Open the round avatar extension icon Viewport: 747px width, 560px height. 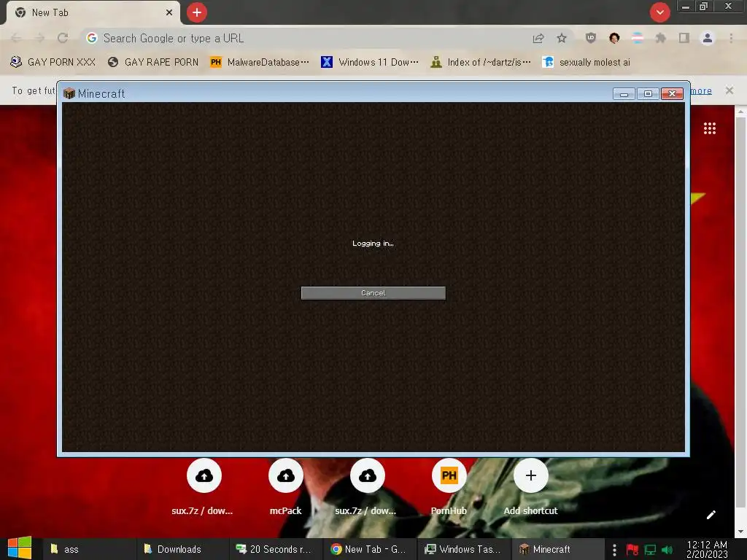click(x=614, y=38)
